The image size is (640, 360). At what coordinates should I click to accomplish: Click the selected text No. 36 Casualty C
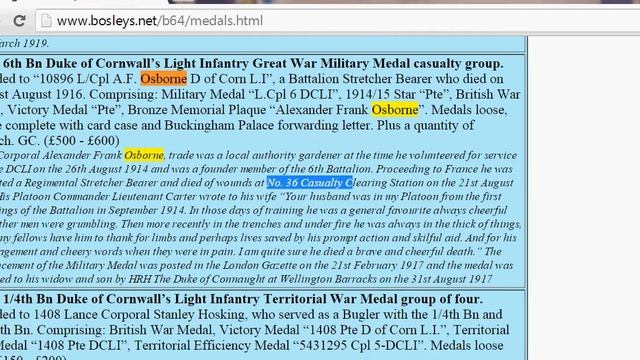309,182
